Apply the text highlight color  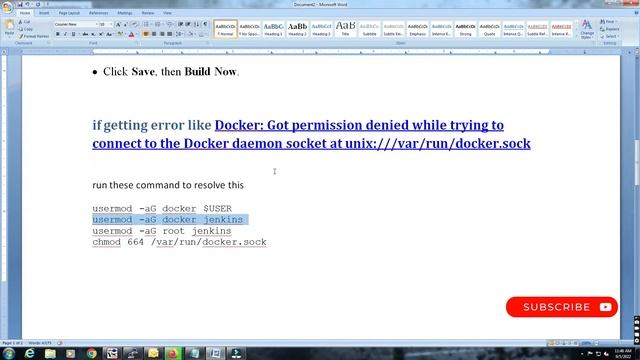[120, 34]
